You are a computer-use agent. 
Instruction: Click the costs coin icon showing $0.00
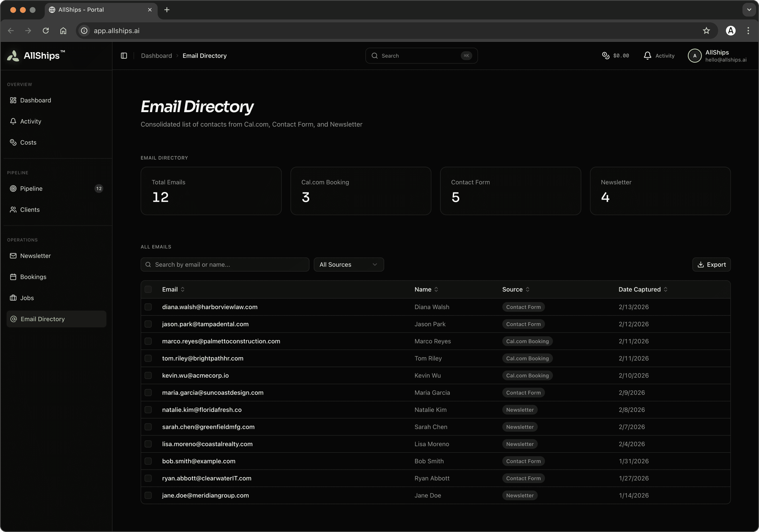pos(605,55)
